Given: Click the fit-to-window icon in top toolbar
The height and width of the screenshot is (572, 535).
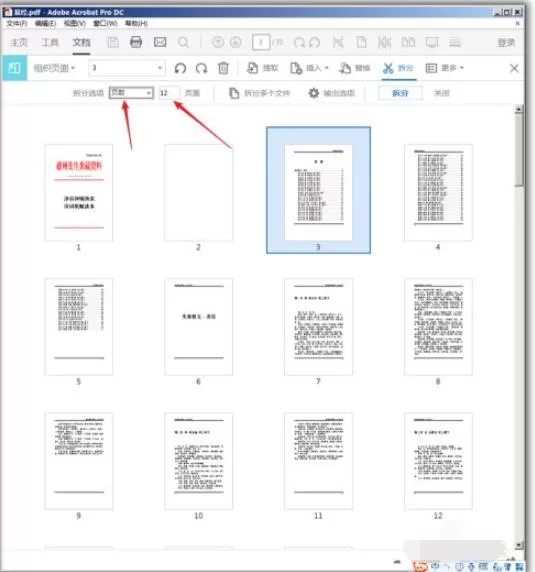Looking at the screenshot, I should pyautogui.click(x=338, y=42).
